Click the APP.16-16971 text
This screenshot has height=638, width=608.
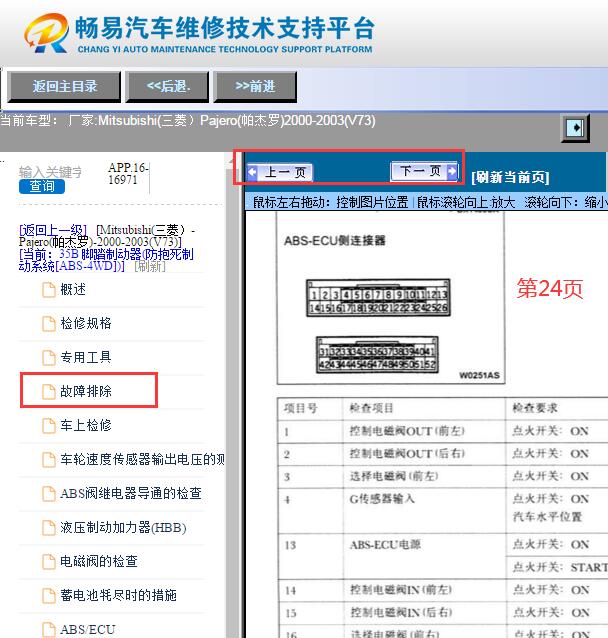128,174
